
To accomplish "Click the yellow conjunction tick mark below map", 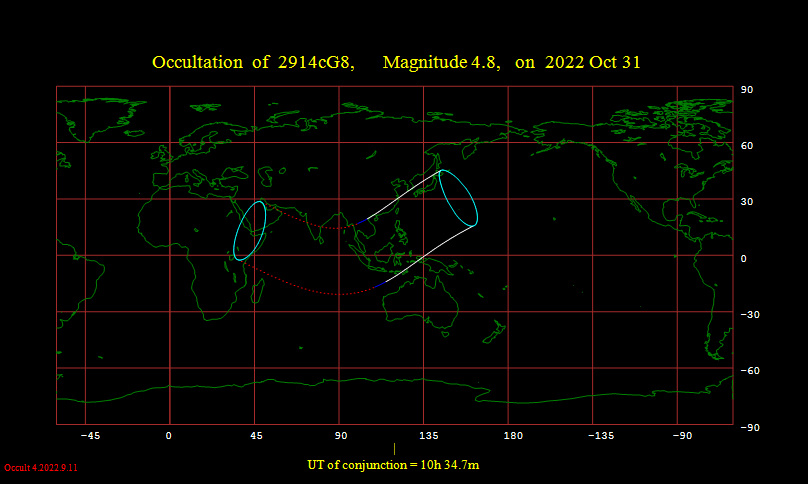I will tap(395, 449).
